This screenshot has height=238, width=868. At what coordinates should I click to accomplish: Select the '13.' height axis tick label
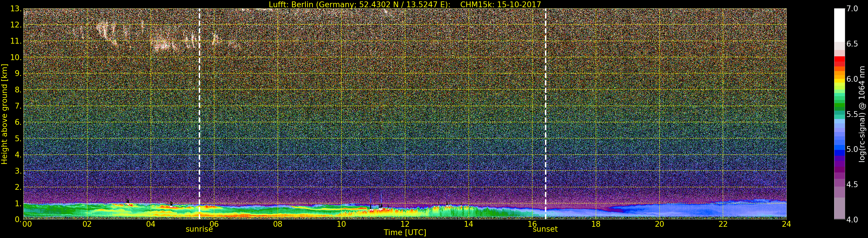pyautogui.click(x=16, y=9)
